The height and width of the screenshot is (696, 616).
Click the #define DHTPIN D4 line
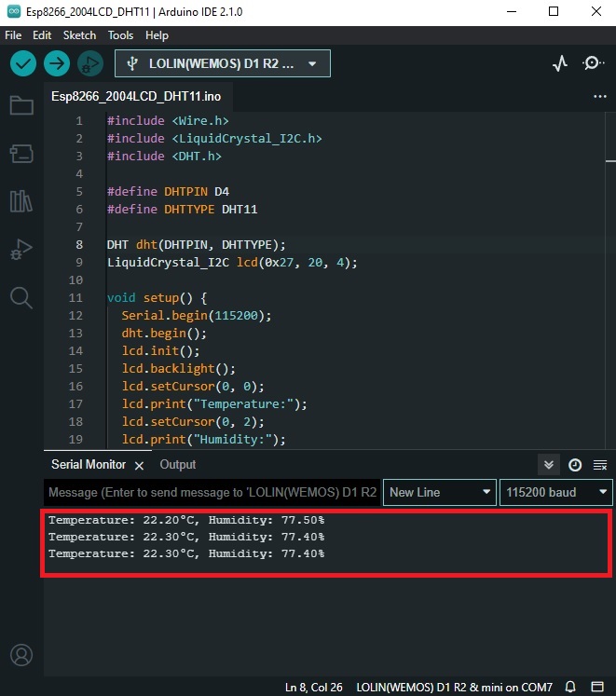[168, 191]
